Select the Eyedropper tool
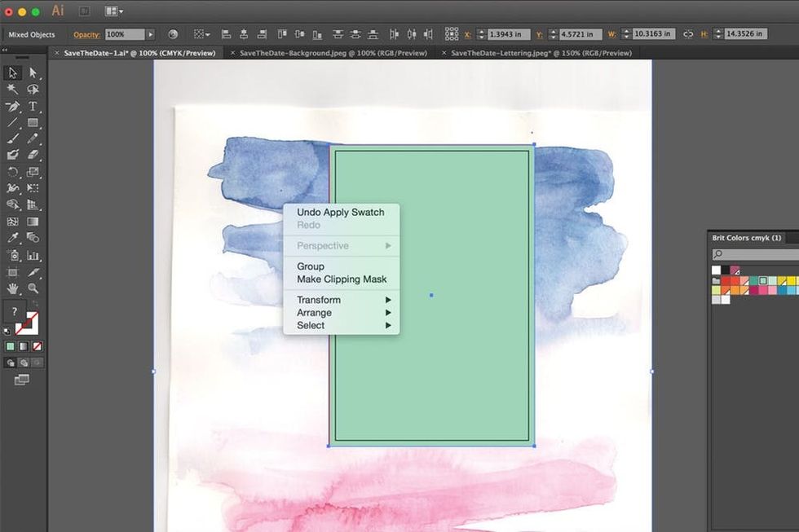This screenshot has height=532, width=799. point(12,238)
